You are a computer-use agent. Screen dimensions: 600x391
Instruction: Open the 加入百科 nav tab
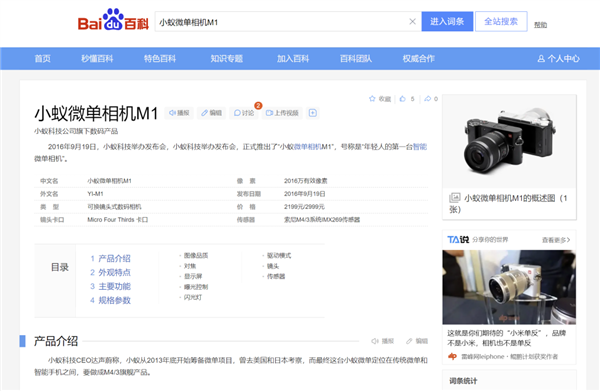pos(293,59)
